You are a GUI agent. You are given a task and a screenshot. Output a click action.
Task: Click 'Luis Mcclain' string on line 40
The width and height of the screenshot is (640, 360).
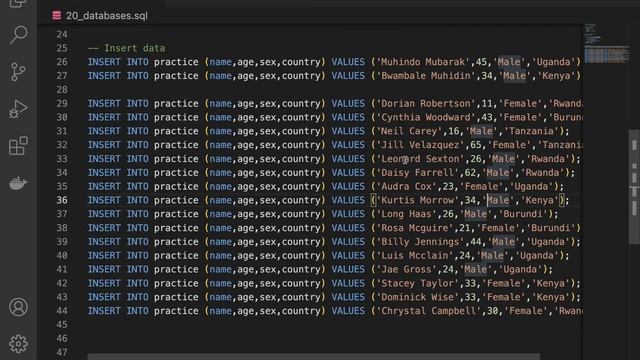click(415, 256)
